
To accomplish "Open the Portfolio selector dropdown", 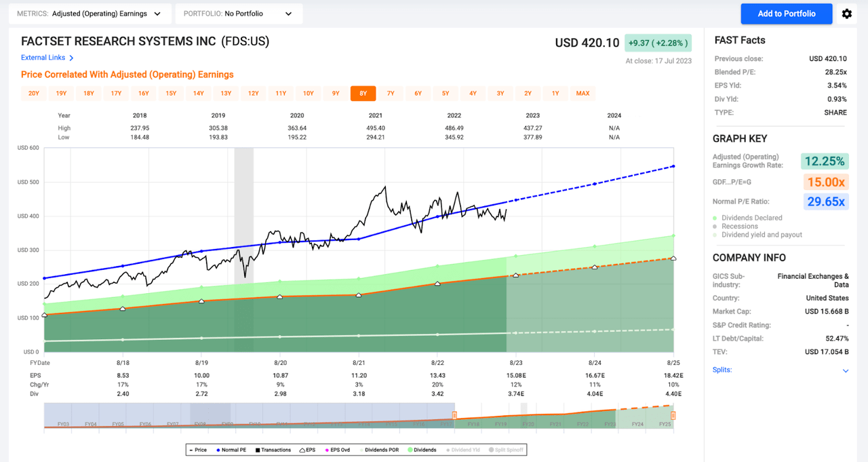I will click(238, 13).
